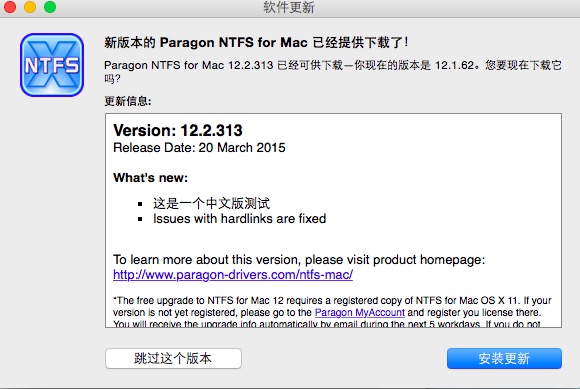
Task: Click the free upgrade footnote paragraph
Action: pyautogui.click(x=332, y=312)
